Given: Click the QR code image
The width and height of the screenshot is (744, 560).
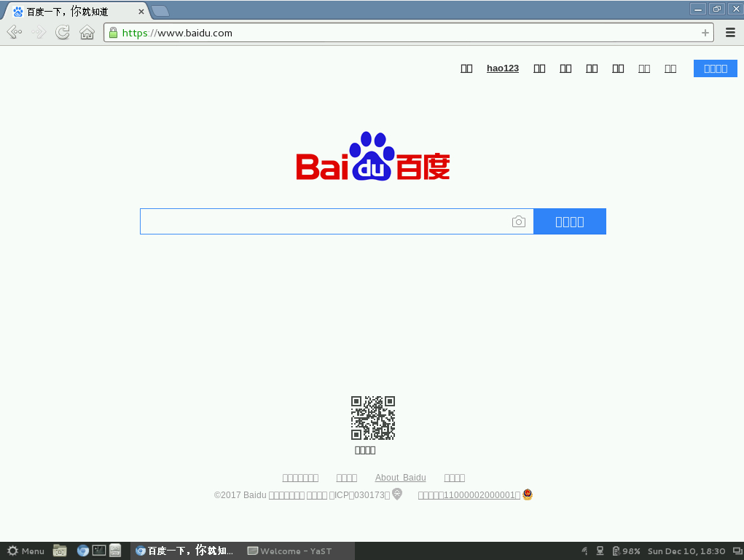Looking at the screenshot, I should (373, 418).
